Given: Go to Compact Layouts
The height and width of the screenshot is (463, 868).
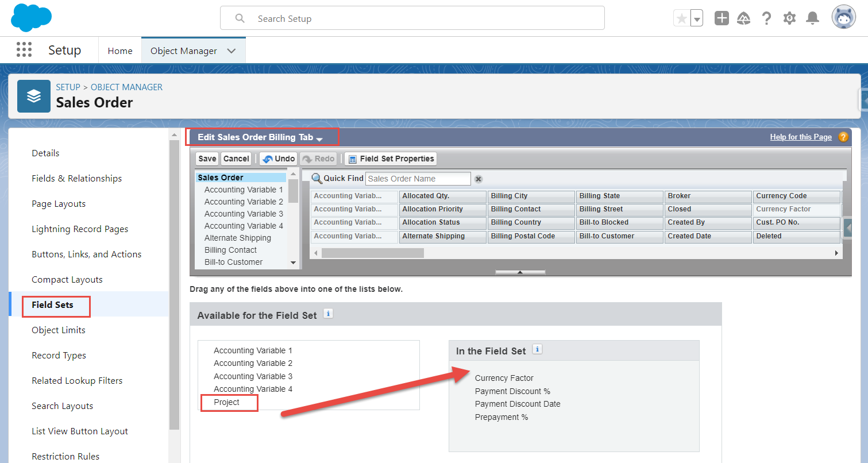Looking at the screenshot, I should 67,279.
